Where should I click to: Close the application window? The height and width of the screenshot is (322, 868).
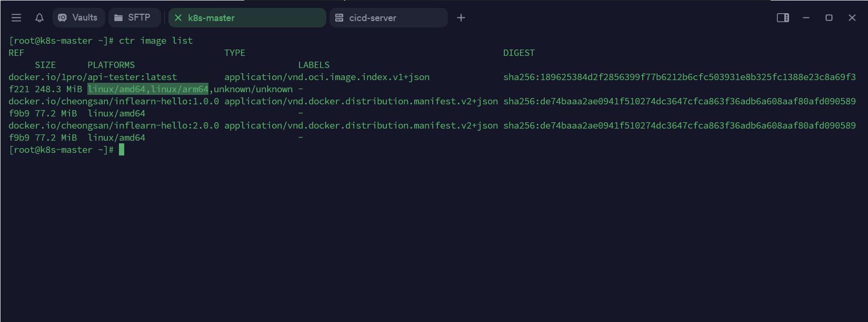pos(852,18)
